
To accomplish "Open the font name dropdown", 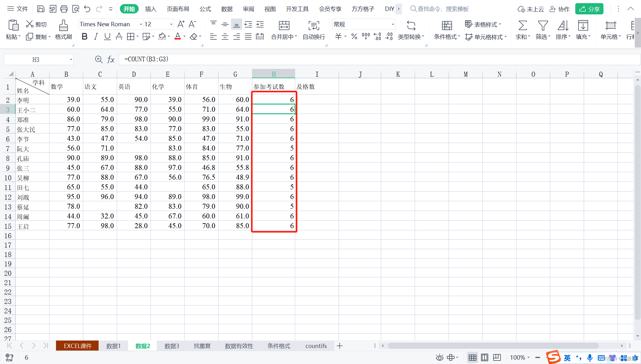I will pos(141,24).
